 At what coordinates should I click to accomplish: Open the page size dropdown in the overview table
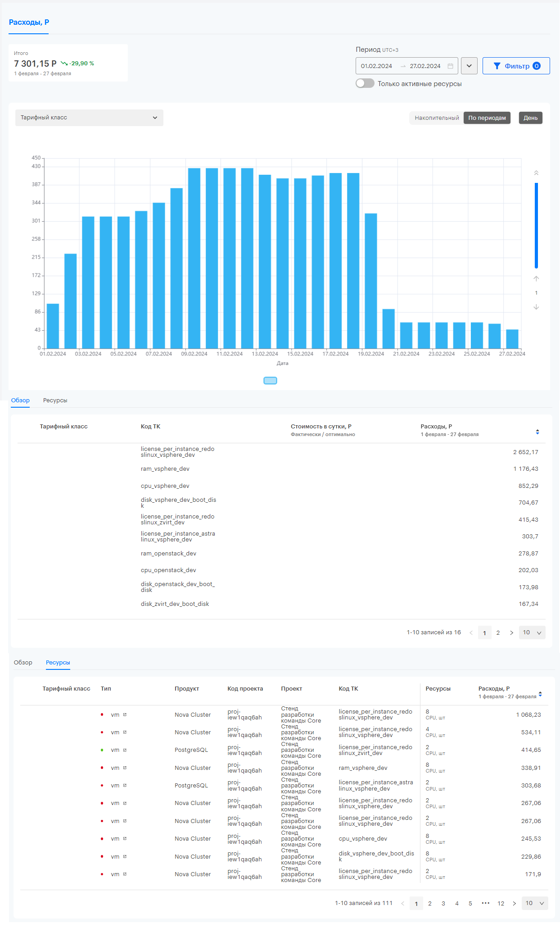pos(532,632)
